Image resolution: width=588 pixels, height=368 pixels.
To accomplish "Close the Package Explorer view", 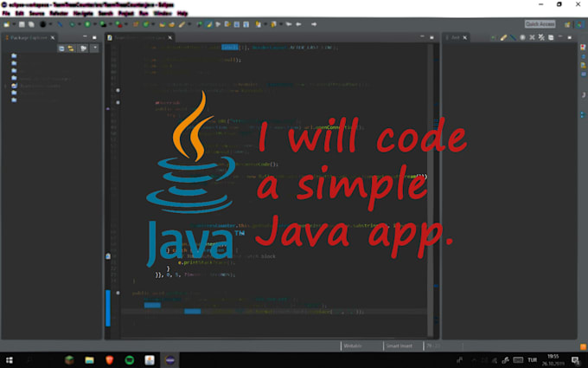I will [53, 37].
